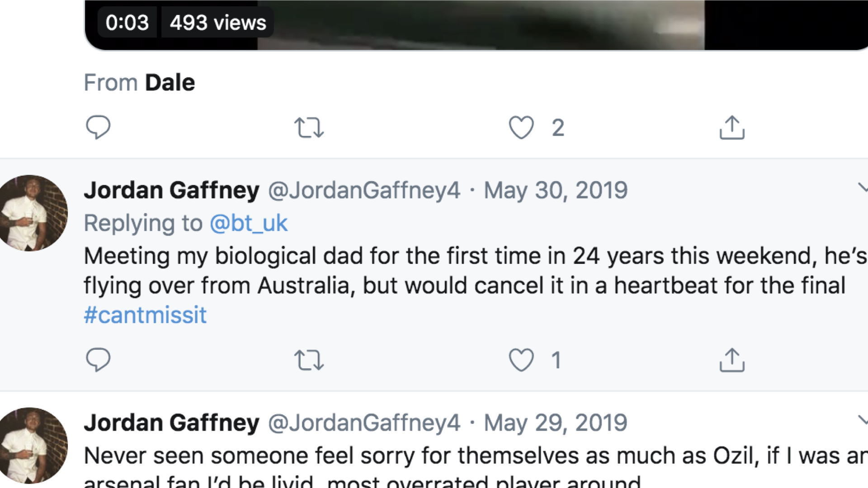This screenshot has width=868, height=488.
Task: Like the video tweet with 2 likes
Action: coord(521,127)
